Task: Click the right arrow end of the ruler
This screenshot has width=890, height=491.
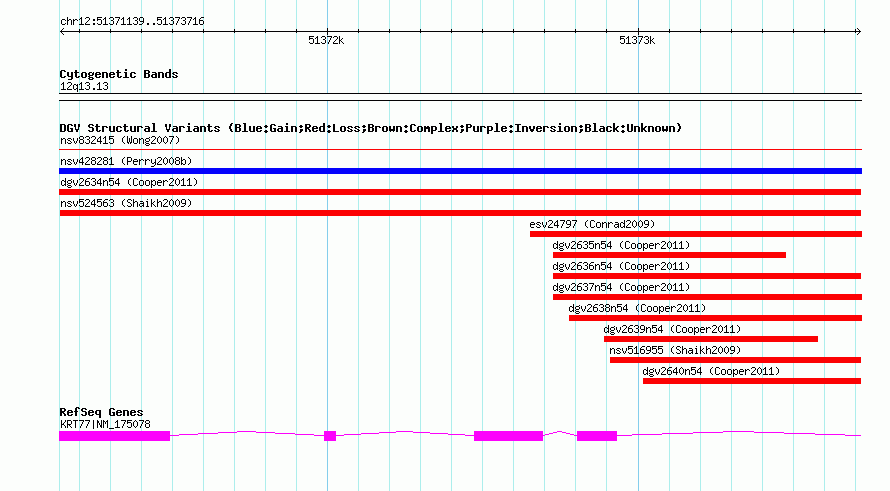Action: click(858, 32)
